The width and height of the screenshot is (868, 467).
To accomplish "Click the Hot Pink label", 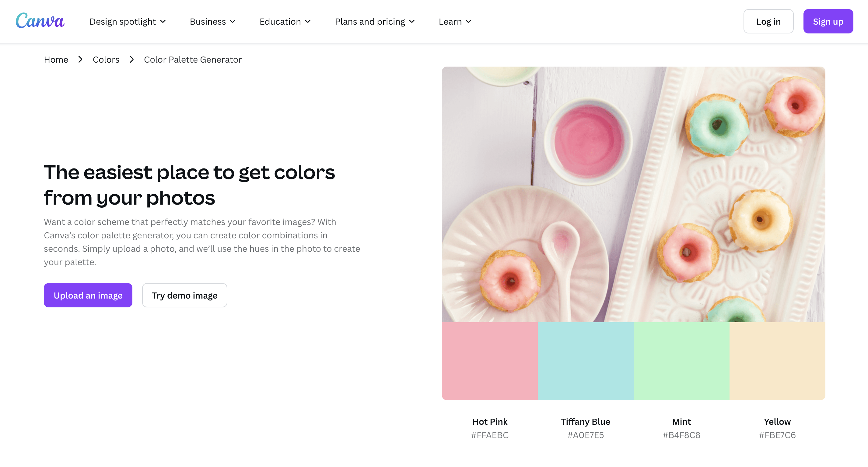I will [x=490, y=421].
